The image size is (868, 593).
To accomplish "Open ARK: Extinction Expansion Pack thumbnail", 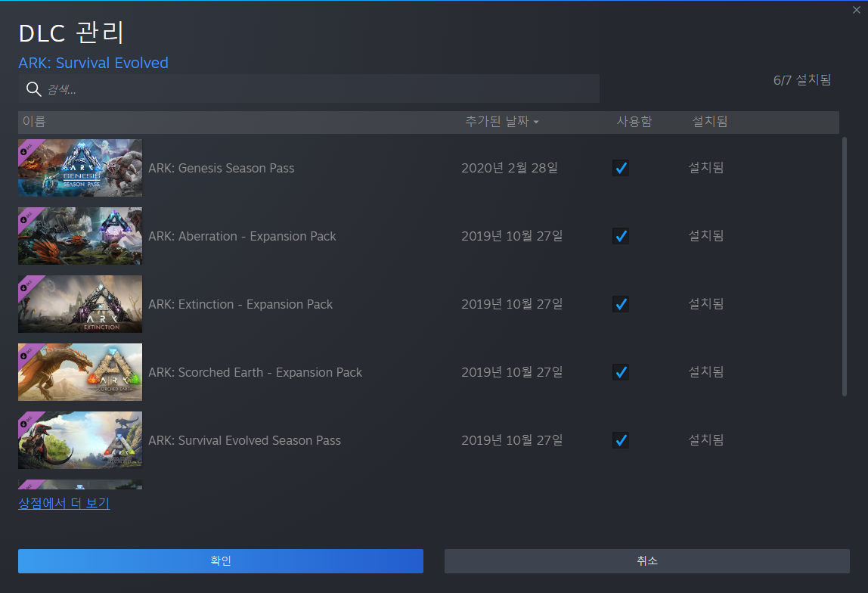I will pyautogui.click(x=80, y=304).
